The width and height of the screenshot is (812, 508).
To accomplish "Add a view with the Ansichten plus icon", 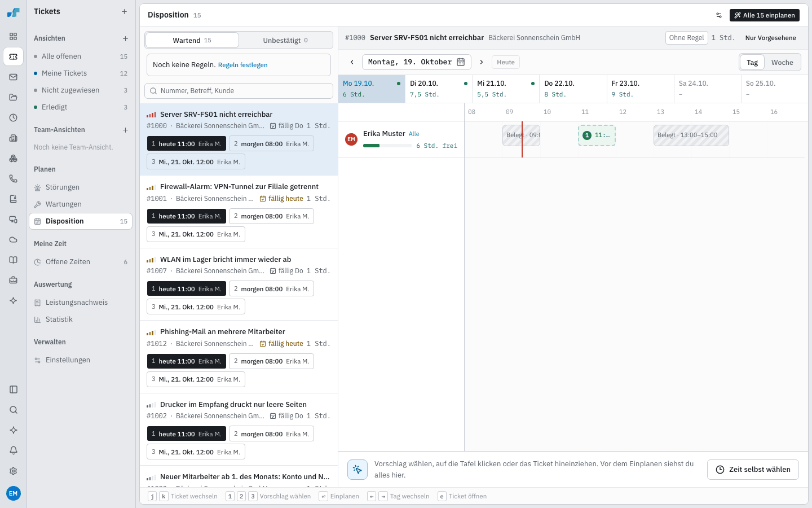I will [x=125, y=38].
